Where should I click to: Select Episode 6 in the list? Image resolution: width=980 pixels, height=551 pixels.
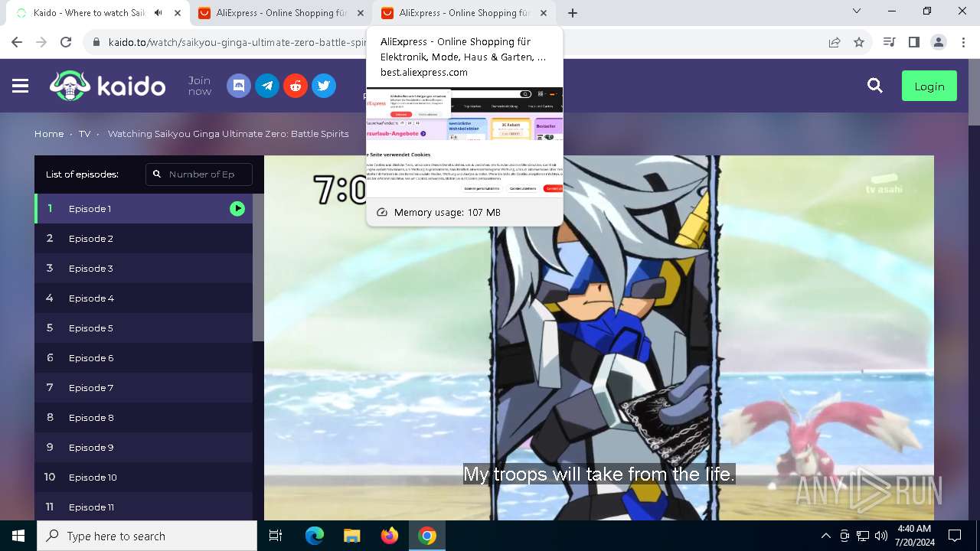pyautogui.click(x=143, y=357)
